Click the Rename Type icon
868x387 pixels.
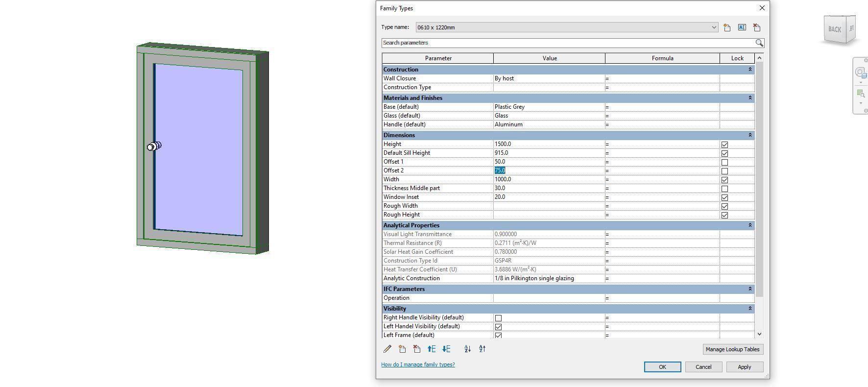point(742,27)
